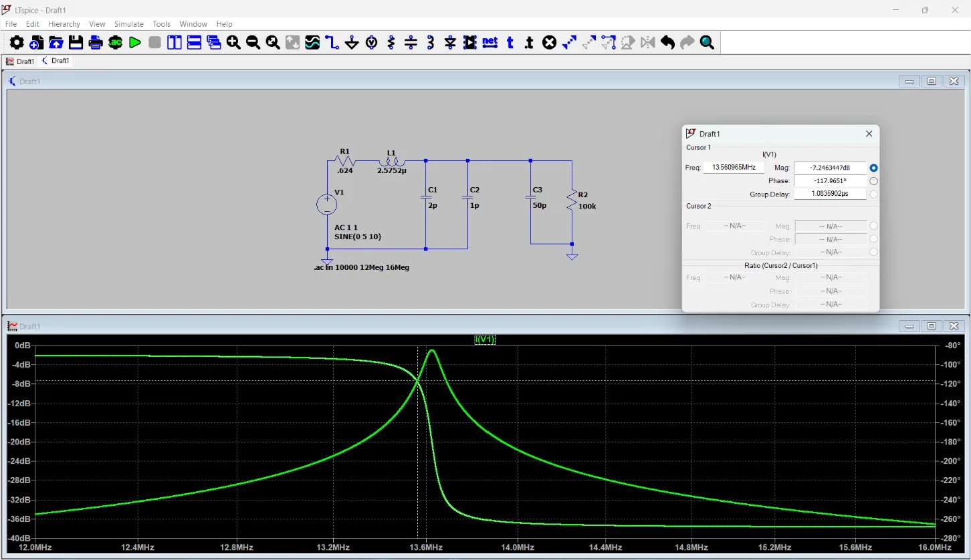This screenshot has height=560, width=971.
Task: Select the Draw Wire tool
Action: 332,43
